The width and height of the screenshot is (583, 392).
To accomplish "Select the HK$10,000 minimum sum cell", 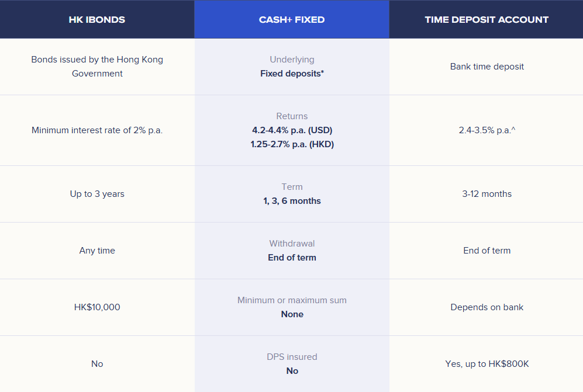I will click(x=97, y=307).
